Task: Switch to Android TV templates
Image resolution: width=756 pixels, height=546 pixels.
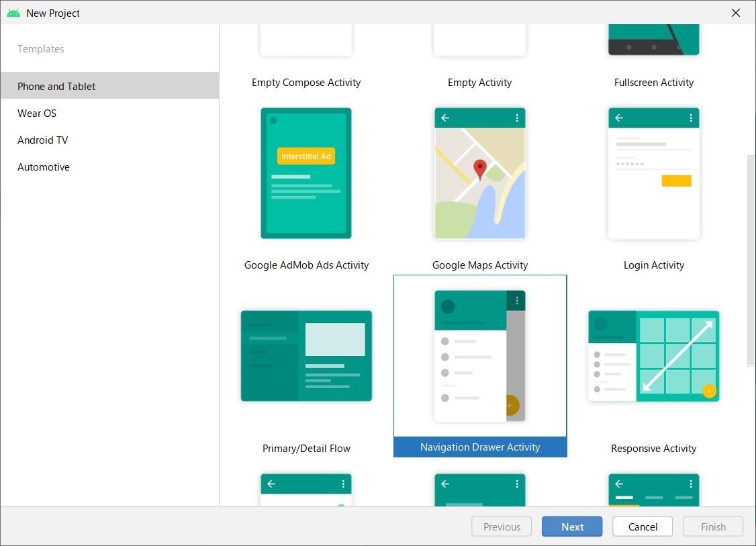Action: (109, 140)
